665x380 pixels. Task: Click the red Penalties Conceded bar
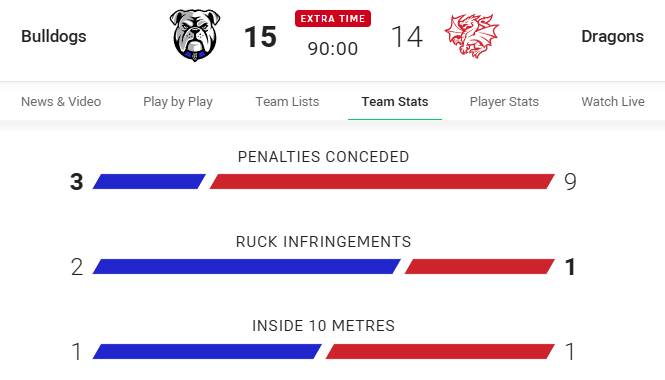coord(382,182)
